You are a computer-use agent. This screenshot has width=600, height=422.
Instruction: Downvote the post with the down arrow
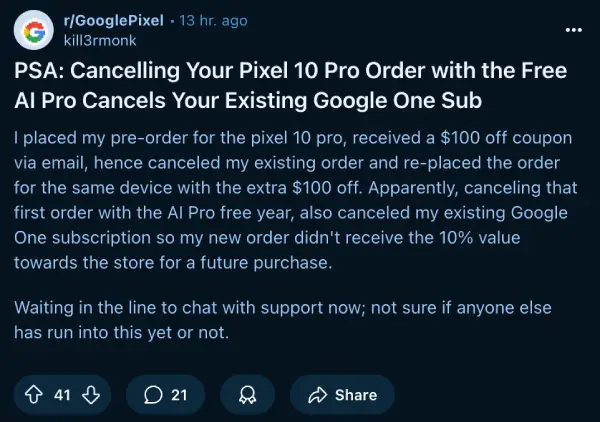tap(91, 394)
